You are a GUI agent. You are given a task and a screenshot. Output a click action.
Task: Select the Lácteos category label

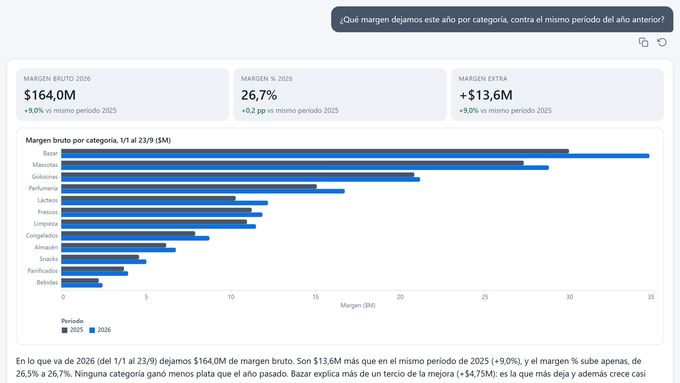[x=48, y=200]
